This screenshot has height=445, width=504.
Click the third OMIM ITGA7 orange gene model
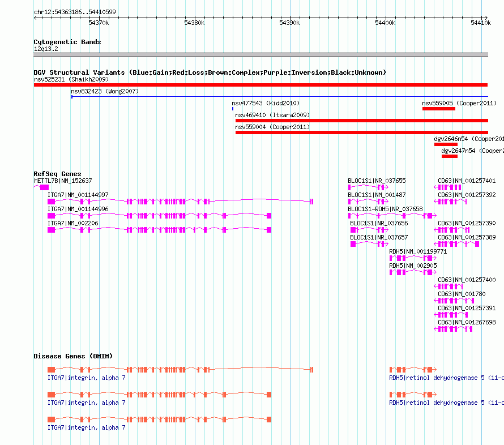[x=160, y=420]
